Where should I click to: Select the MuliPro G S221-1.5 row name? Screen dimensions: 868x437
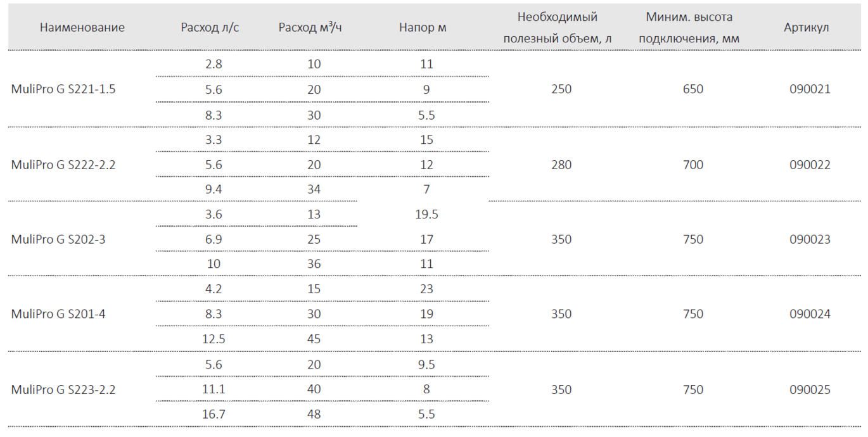coord(63,89)
